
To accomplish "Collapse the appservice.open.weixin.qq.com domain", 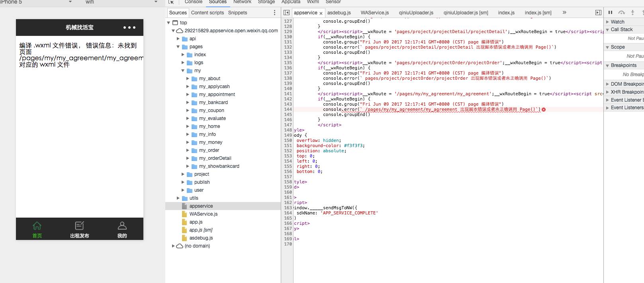I will [x=173, y=31].
